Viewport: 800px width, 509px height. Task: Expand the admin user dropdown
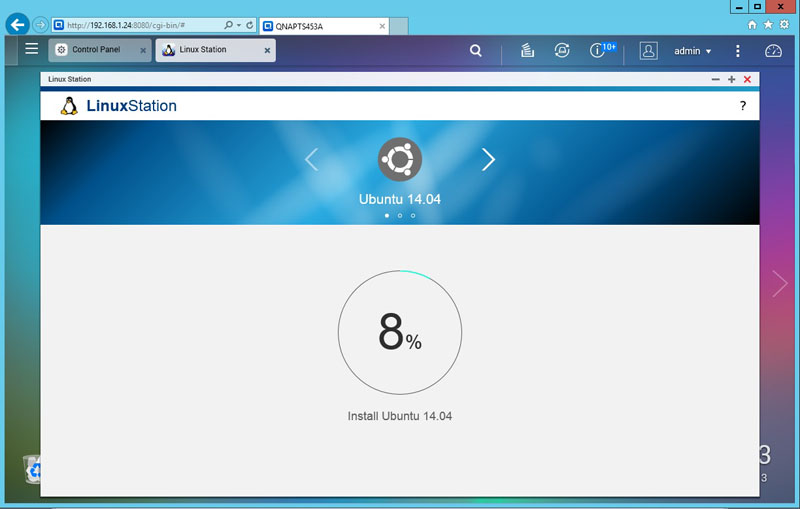click(x=692, y=50)
